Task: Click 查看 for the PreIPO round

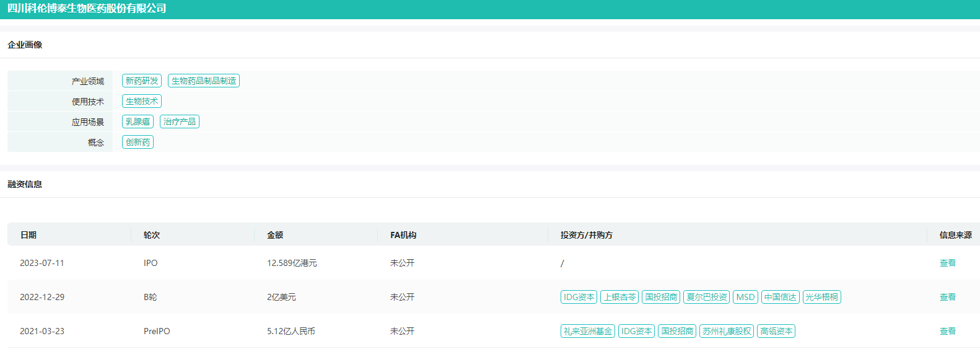Action: pos(947,331)
